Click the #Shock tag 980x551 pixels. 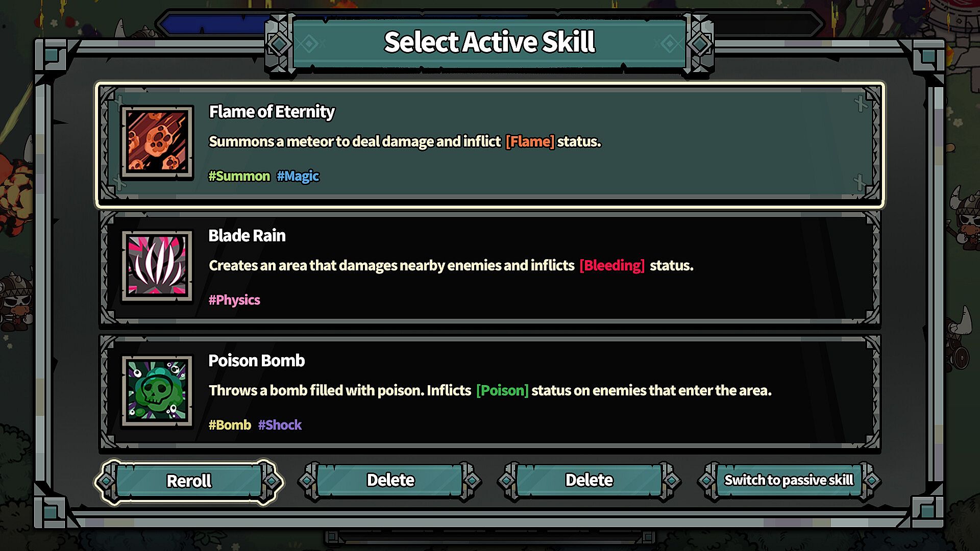280,425
